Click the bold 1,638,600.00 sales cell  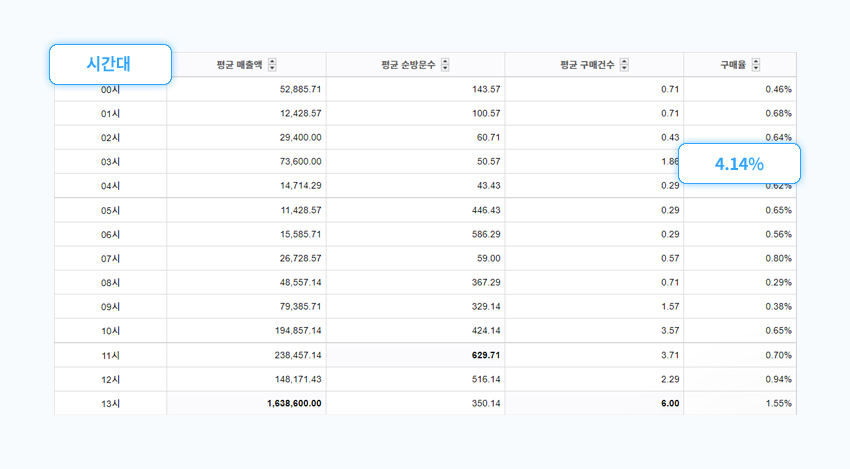[x=294, y=403]
